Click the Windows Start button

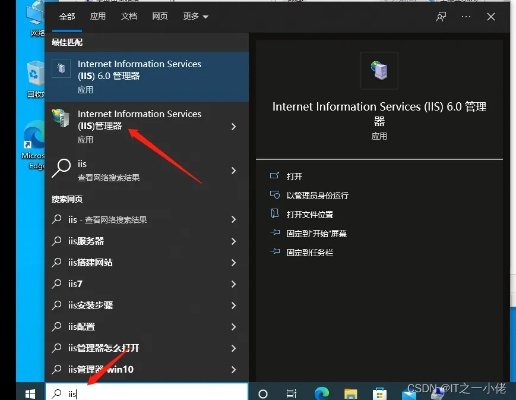point(30,394)
